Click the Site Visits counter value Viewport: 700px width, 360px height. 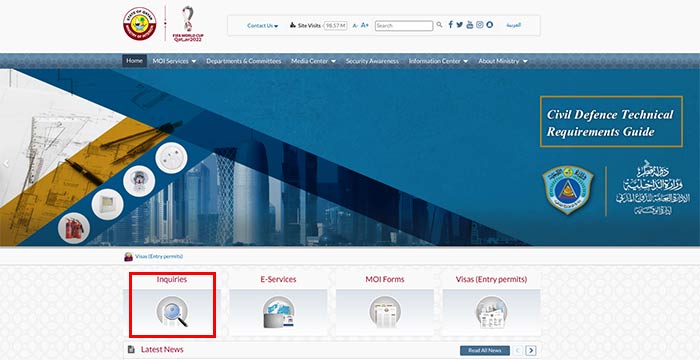point(335,26)
